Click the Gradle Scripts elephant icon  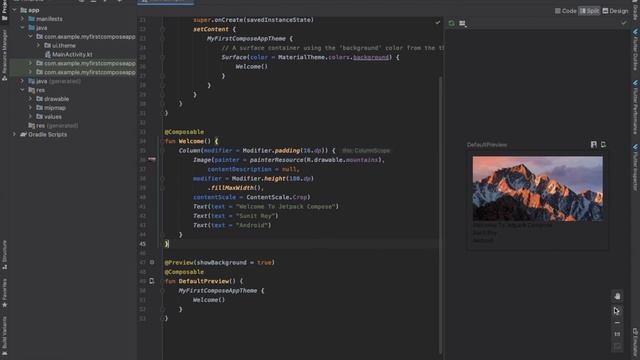[x=23, y=134]
